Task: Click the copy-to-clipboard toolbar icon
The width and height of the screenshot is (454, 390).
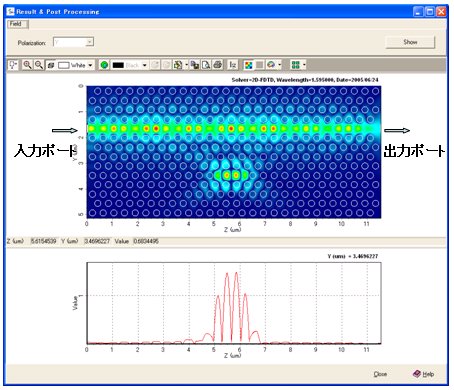Action: 195,65
